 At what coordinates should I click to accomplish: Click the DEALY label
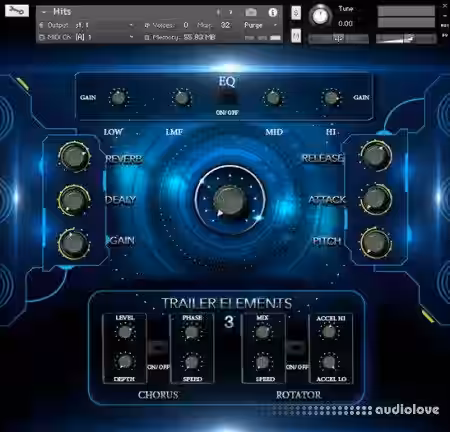click(120, 200)
